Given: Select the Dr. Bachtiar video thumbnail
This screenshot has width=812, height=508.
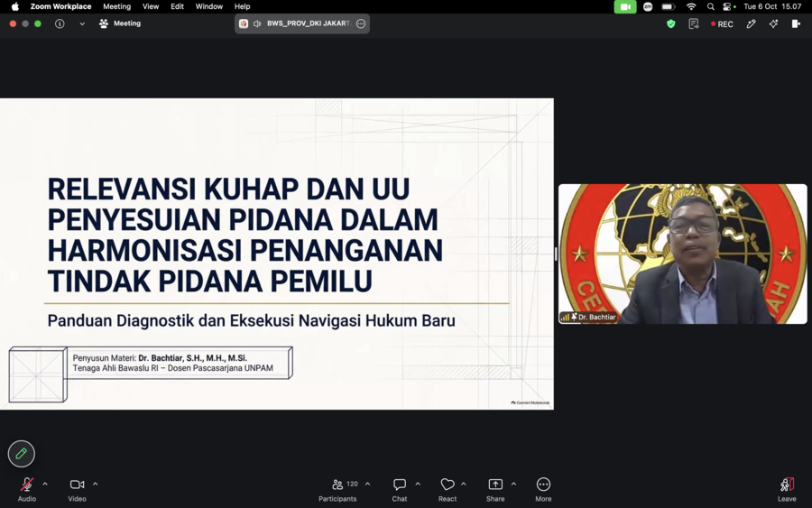Looking at the screenshot, I should (x=683, y=254).
